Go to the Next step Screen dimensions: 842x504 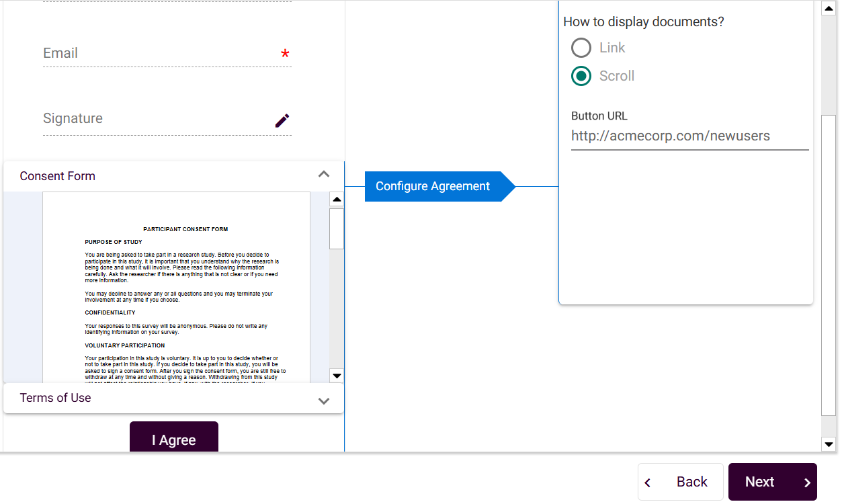point(771,482)
